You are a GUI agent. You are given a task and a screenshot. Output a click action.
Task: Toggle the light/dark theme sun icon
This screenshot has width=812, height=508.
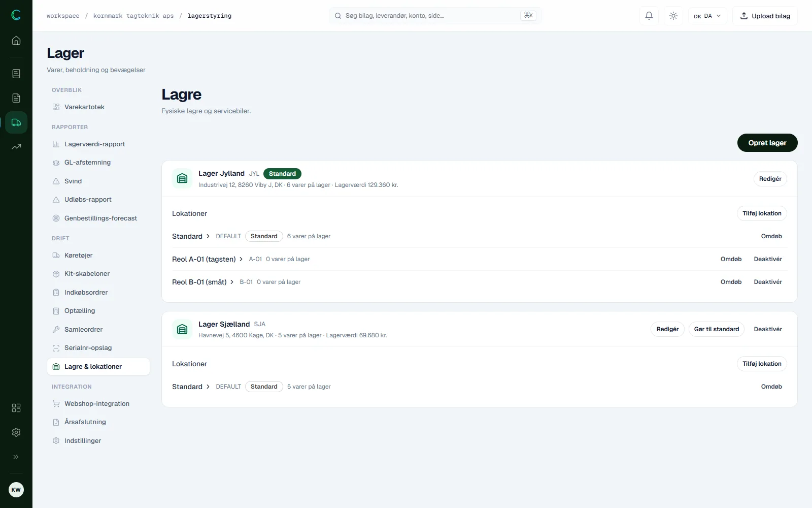(x=673, y=16)
